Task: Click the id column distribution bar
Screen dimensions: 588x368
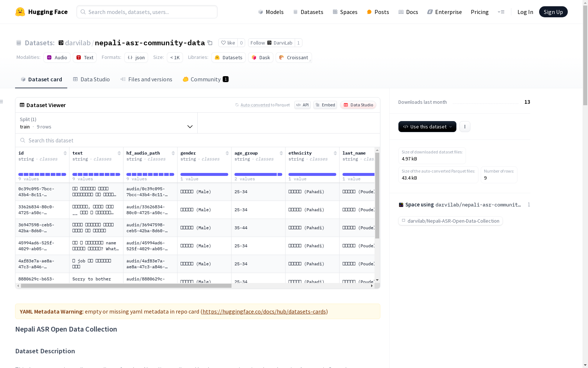Action: [x=42, y=174]
